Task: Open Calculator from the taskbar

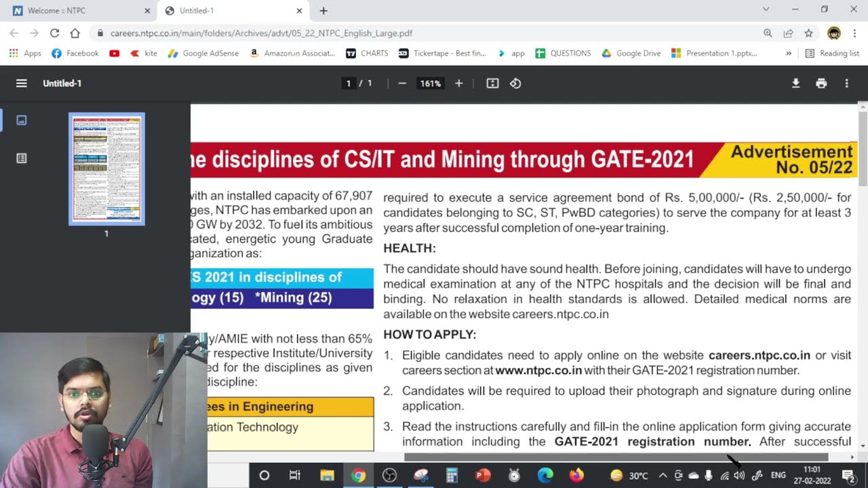Action: pyautogui.click(x=452, y=475)
